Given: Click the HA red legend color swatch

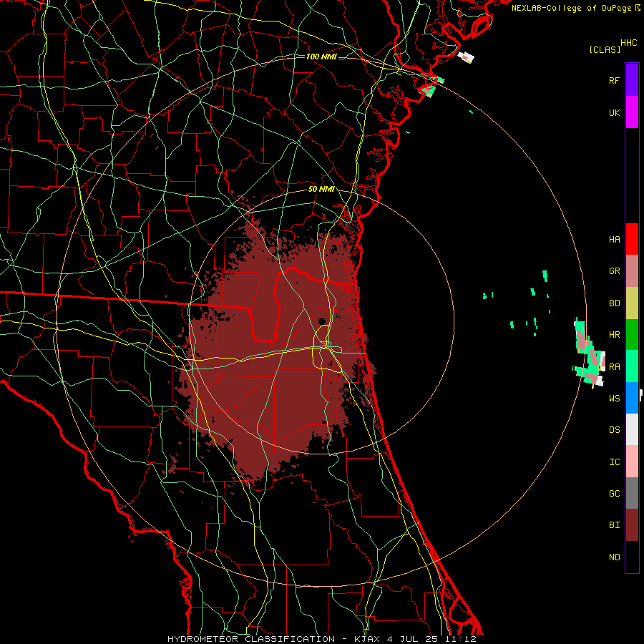Looking at the screenshot, I should point(632,239).
